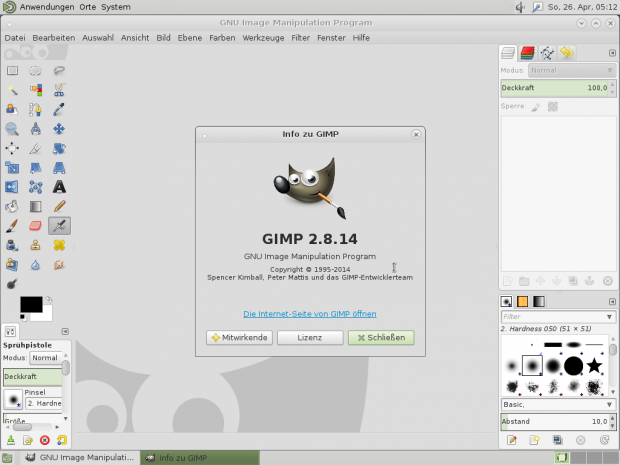Click the Lizenz button
The width and height of the screenshot is (620, 465).
(x=310, y=338)
